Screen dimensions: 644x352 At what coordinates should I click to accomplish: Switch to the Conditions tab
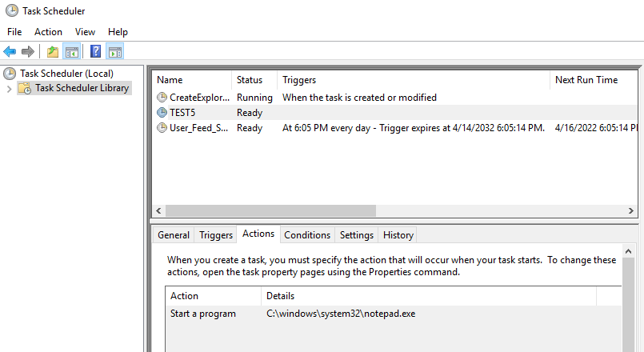[307, 235]
